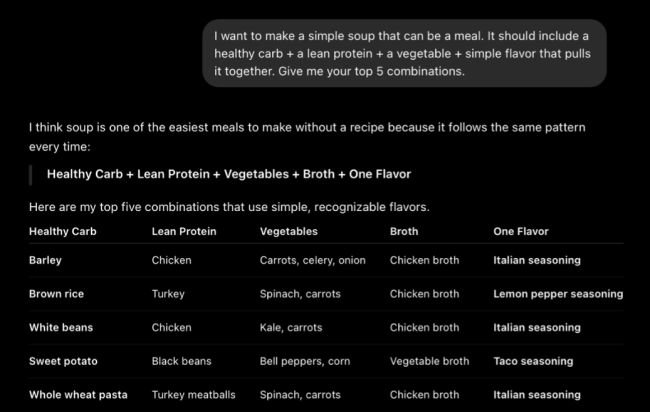
Task: Click the Kale, carrots vegetables cell
Action: click(291, 327)
